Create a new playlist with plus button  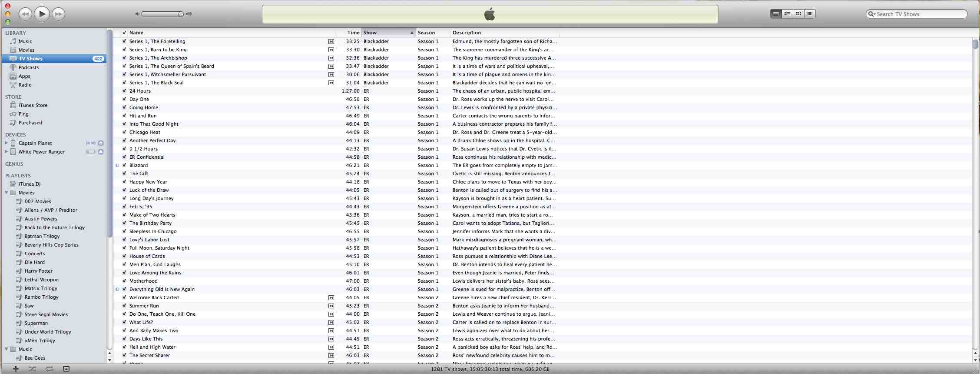(x=16, y=369)
